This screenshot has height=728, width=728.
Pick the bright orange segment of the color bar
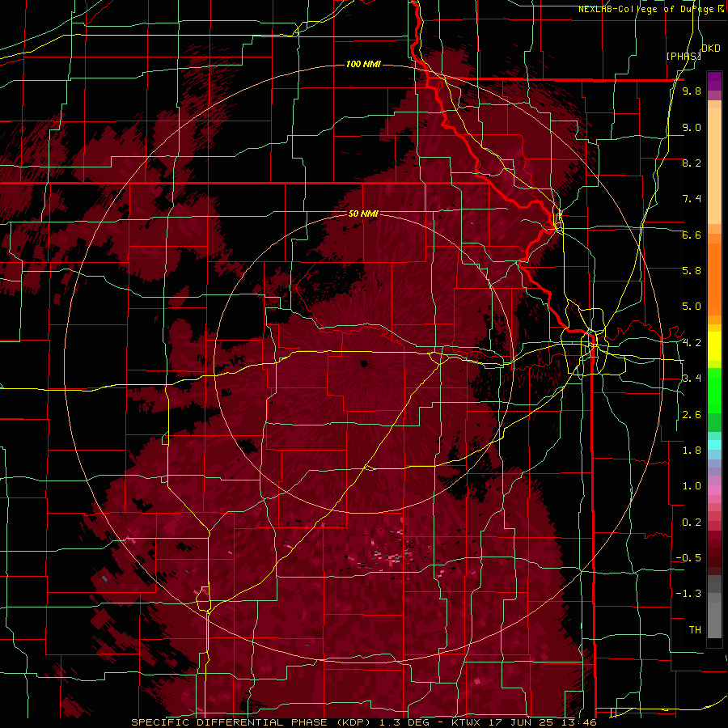714,278
